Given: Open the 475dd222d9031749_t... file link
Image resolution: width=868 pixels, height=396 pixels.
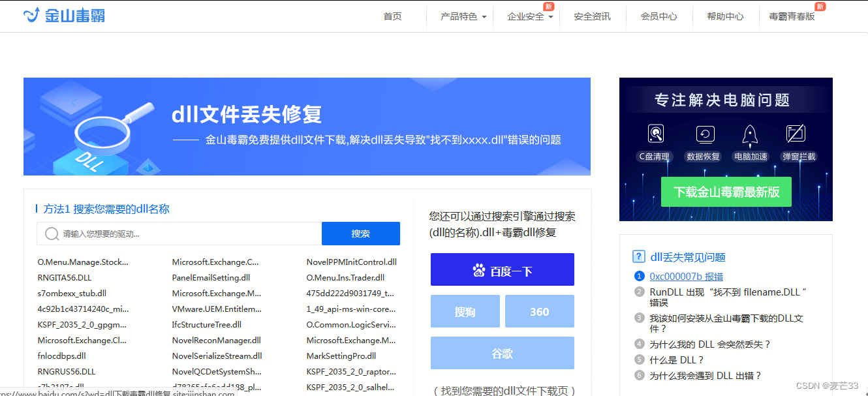Looking at the screenshot, I should coord(350,294).
